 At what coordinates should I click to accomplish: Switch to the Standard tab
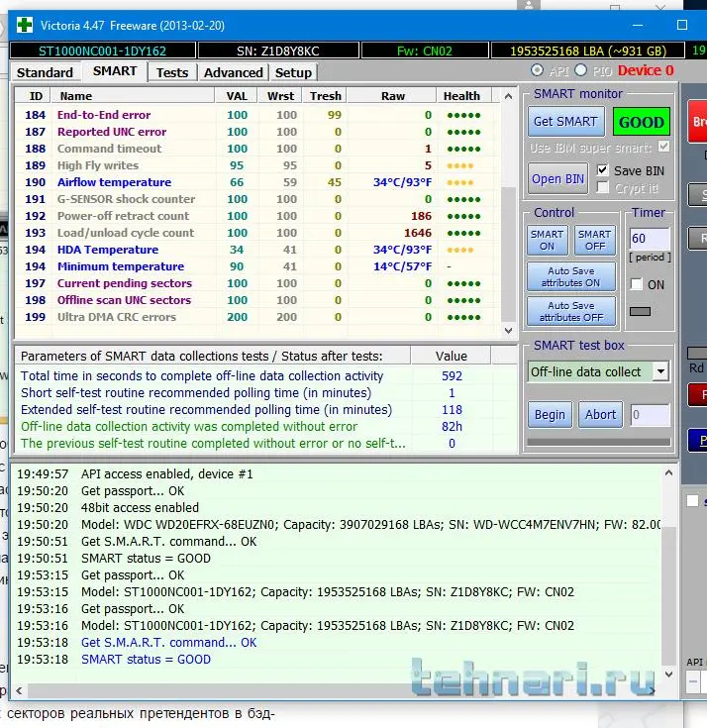(45, 73)
